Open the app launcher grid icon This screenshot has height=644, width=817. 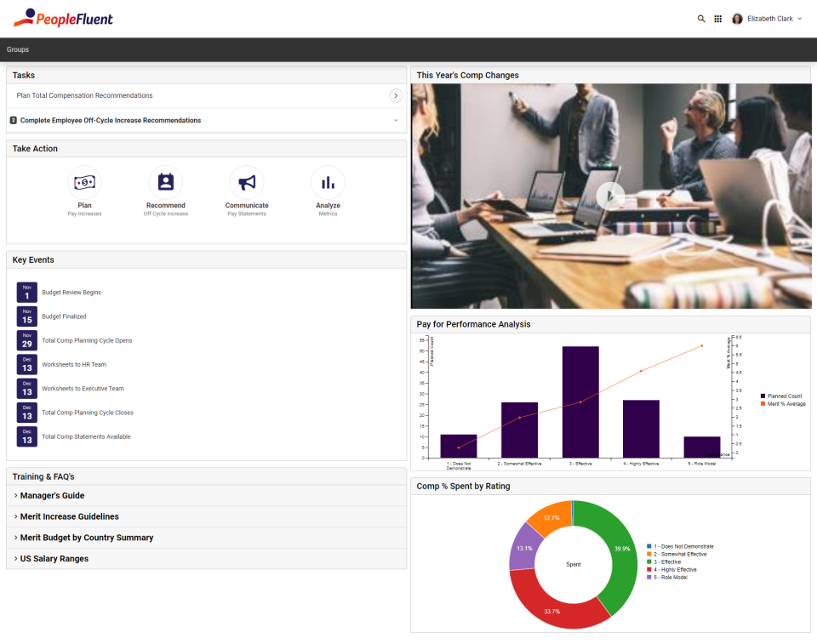tap(718, 18)
